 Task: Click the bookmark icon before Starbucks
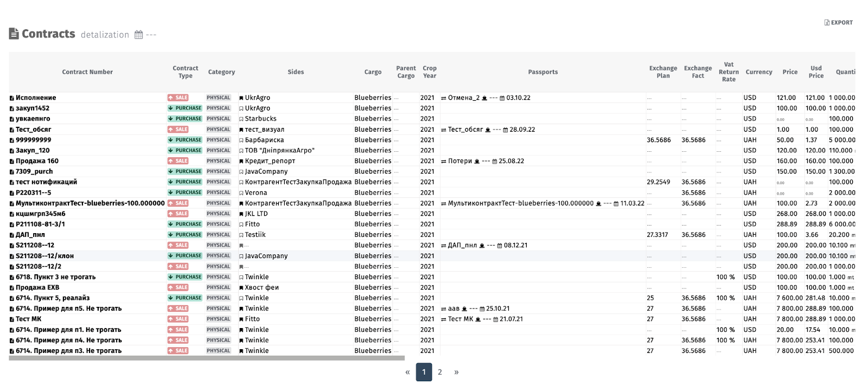[x=241, y=119]
